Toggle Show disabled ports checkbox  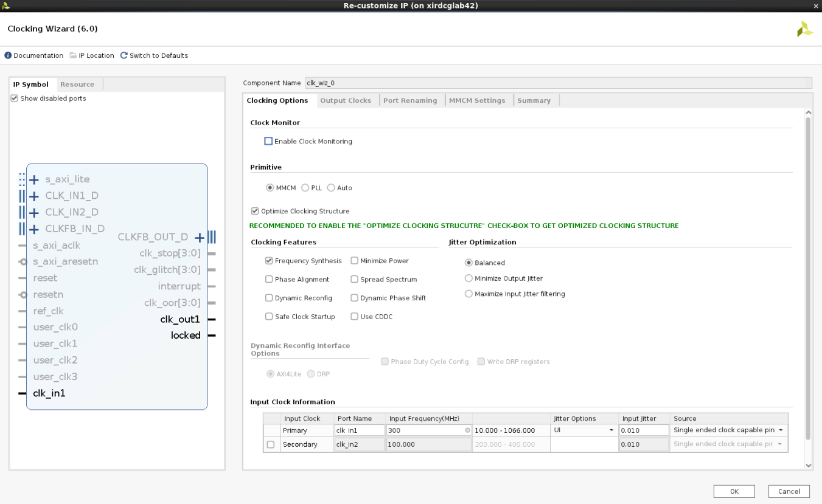(14, 98)
